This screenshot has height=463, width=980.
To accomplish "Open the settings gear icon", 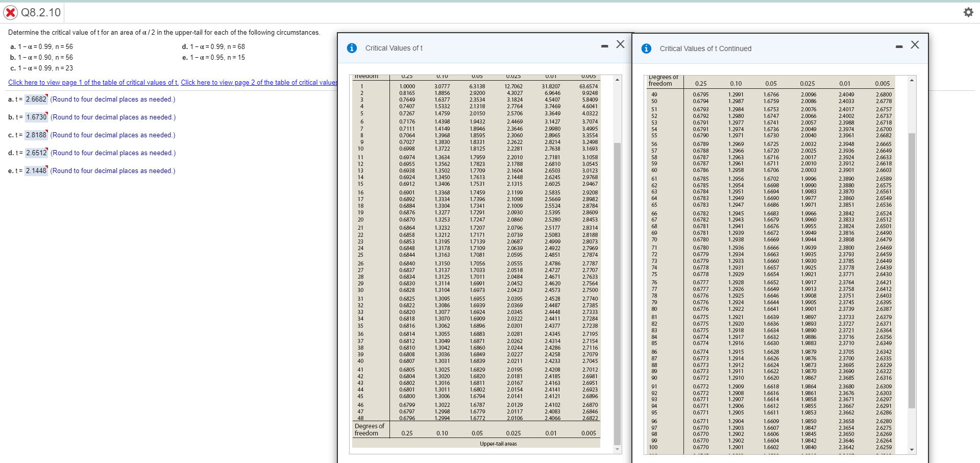I will pyautogui.click(x=968, y=12).
